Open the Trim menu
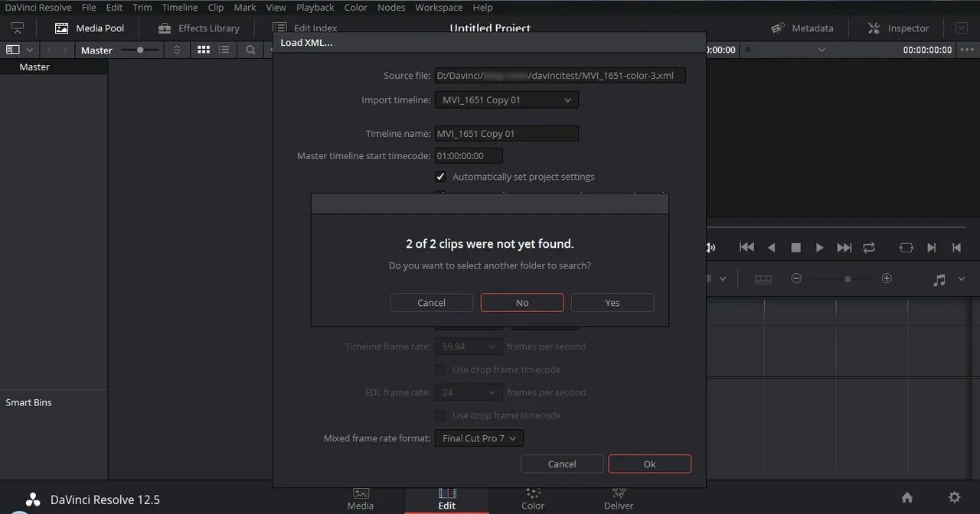The width and height of the screenshot is (980, 514). pyautogui.click(x=142, y=8)
